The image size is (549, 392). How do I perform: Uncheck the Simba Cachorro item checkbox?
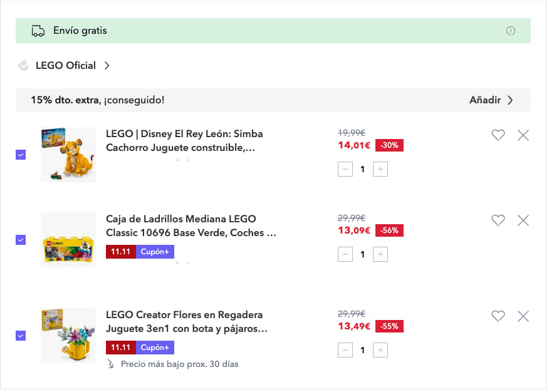pyautogui.click(x=21, y=155)
